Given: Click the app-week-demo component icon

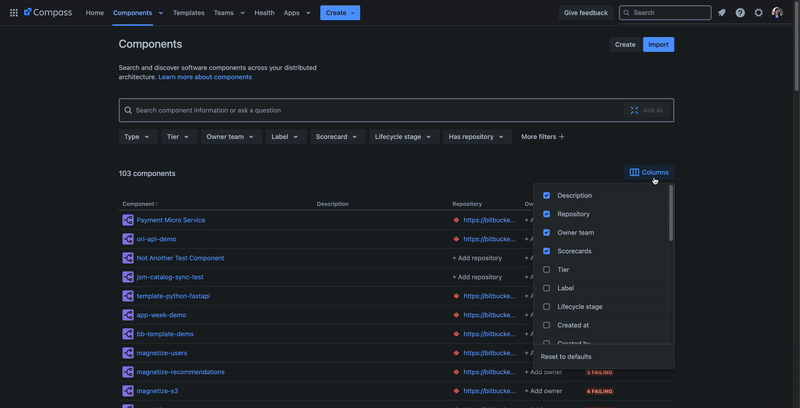Looking at the screenshot, I should (x=128, y=315).
